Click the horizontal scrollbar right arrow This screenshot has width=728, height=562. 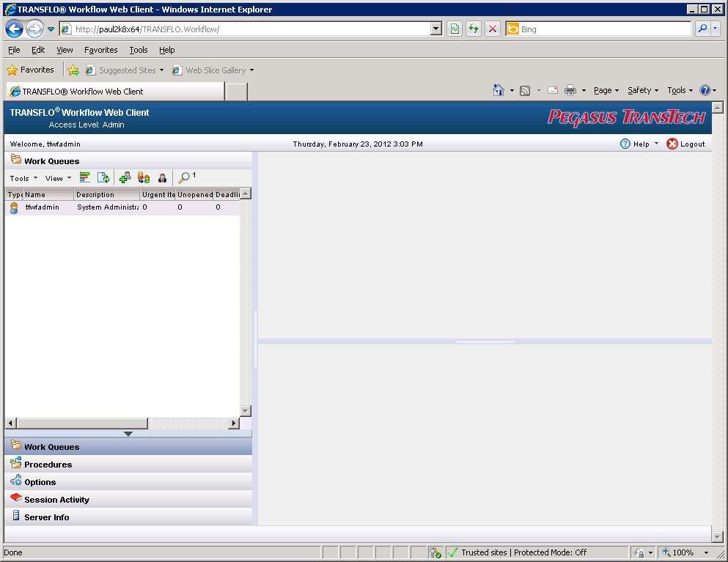(x=233, y=423)
